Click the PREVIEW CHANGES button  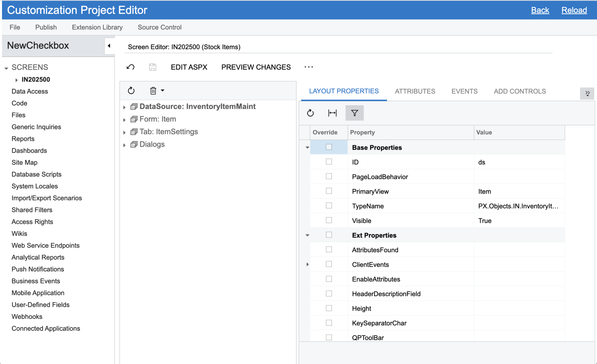point(256,67)
